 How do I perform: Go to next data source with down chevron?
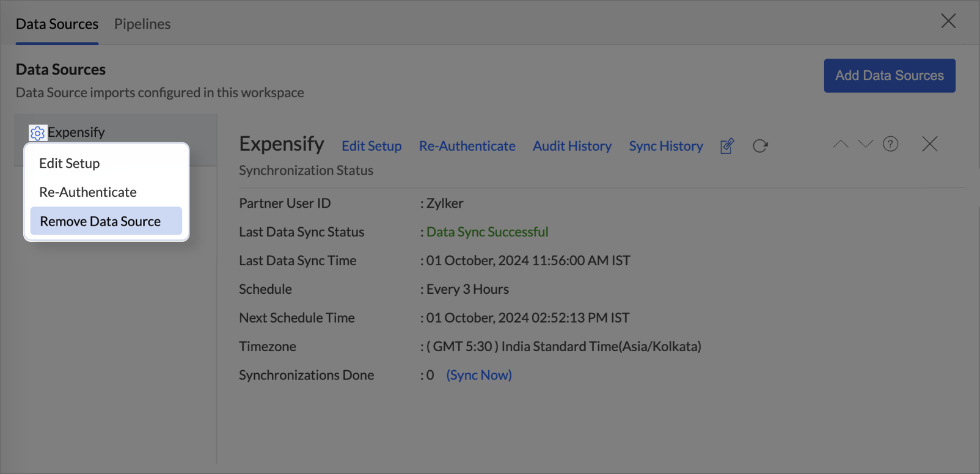click(865, 144)
